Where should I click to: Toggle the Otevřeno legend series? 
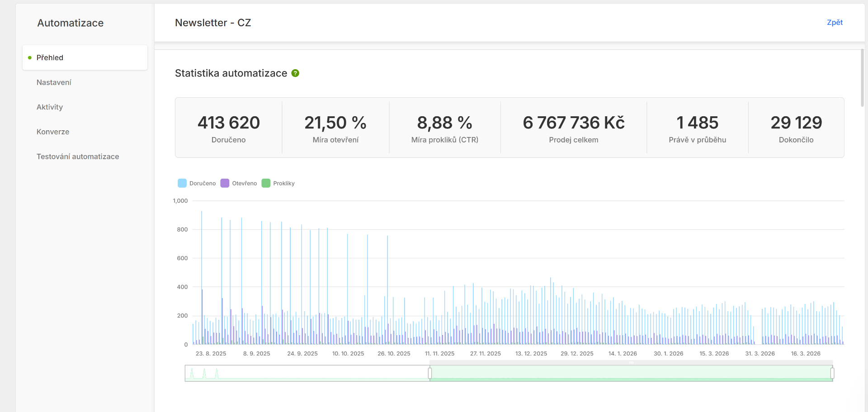(239, 183)
